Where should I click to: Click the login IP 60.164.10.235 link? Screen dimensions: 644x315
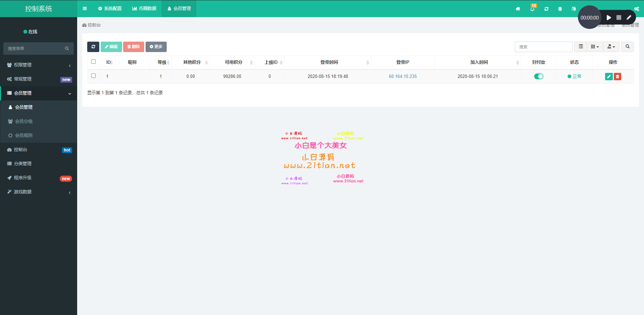pyautogui.click(x=402, y=77)
